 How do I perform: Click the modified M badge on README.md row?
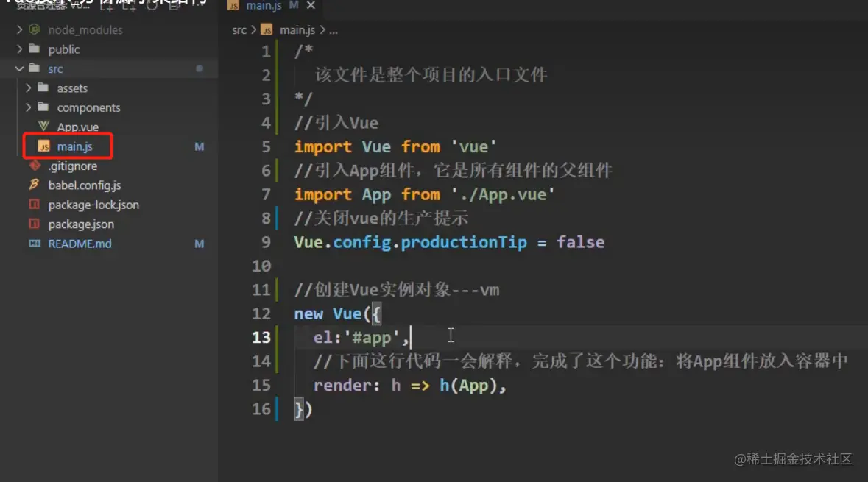click(x=200, y=244)
